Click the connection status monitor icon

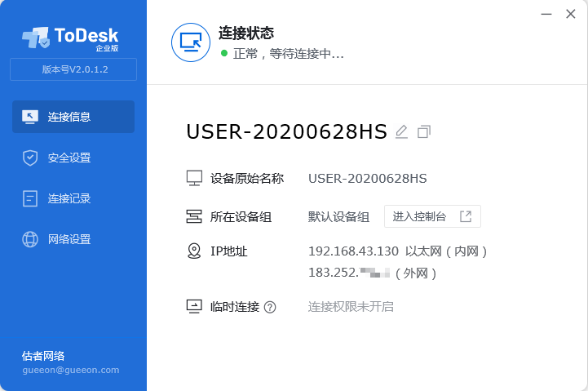click(x=191, y=42)
